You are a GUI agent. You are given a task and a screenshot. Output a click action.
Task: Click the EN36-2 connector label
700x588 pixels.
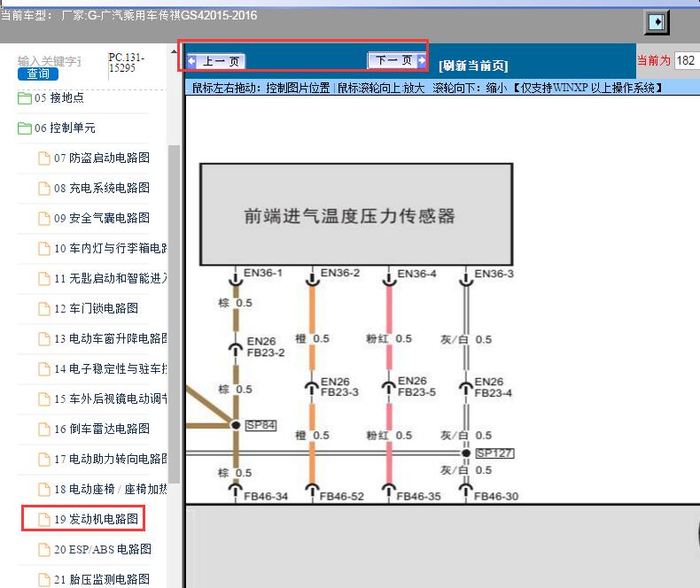click(340, 273)
